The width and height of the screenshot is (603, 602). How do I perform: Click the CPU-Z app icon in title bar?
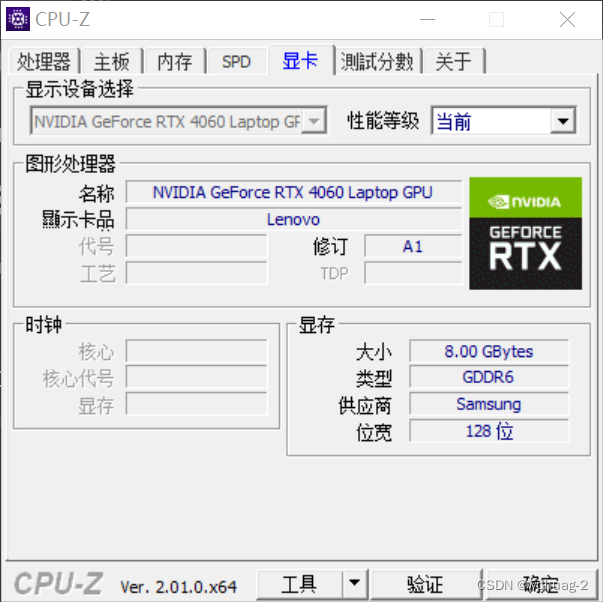(18, 19)
